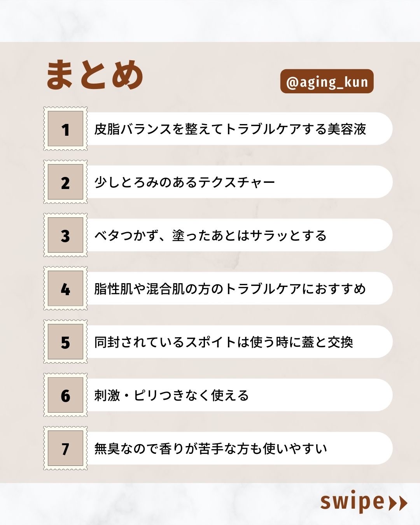Image resolution: width=420 pixels, height=525 pixels.
Task: Open the @aging_kun account handle badge
Action: (327, 82)
